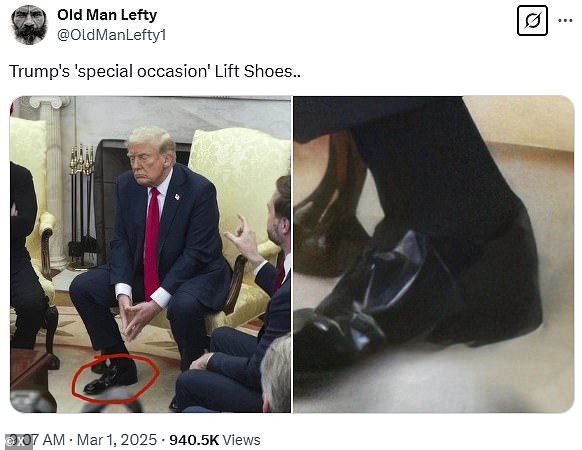Click the brass fireplace tools in the photo
Viewport: 582px width, 450px height.
[82, 206]
